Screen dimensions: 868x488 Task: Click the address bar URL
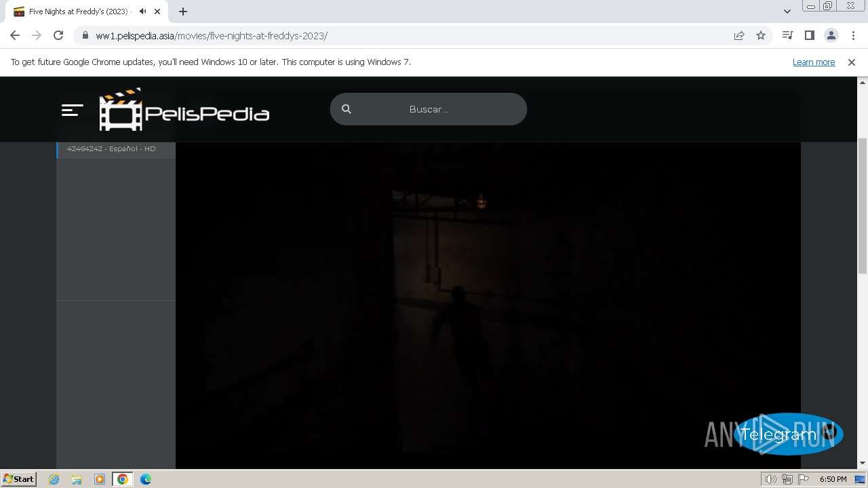click(212, 36)
